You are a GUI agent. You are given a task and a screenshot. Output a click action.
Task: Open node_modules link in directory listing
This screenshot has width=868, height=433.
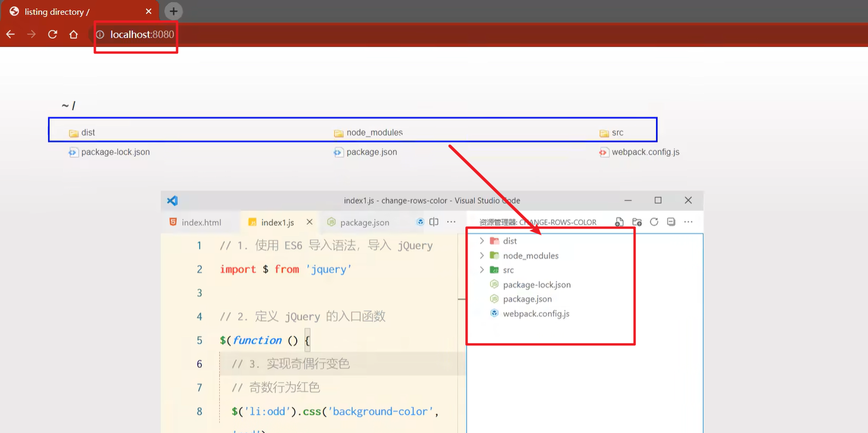point(374,133)
